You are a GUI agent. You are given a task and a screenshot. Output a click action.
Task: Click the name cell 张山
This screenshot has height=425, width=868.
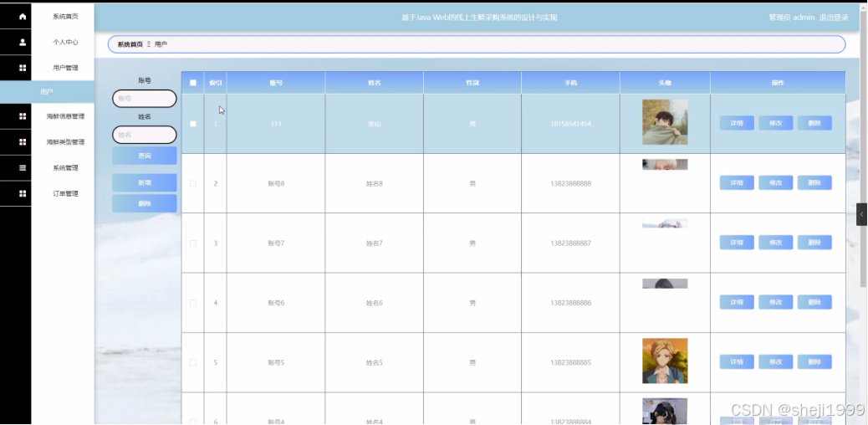pos(375,124)
